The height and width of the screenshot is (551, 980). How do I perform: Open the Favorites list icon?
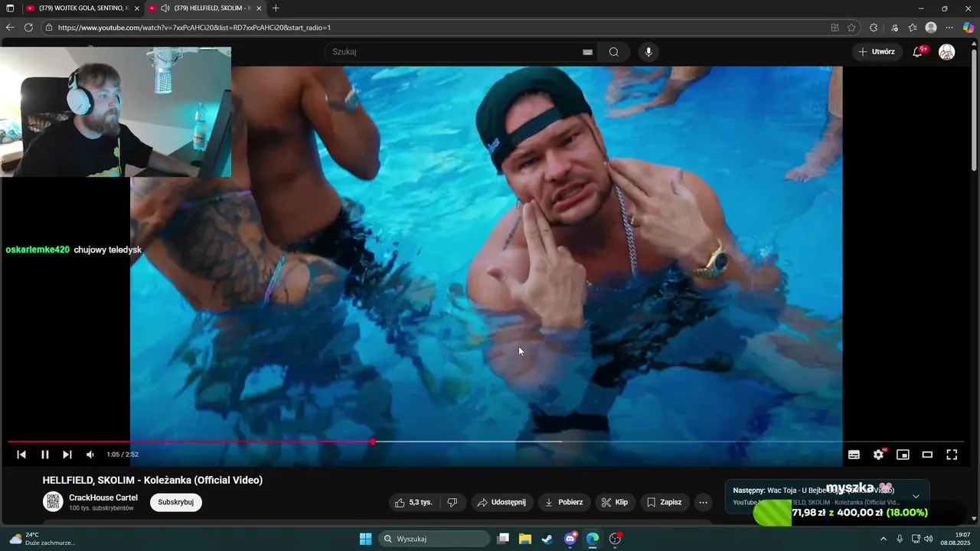913,28
